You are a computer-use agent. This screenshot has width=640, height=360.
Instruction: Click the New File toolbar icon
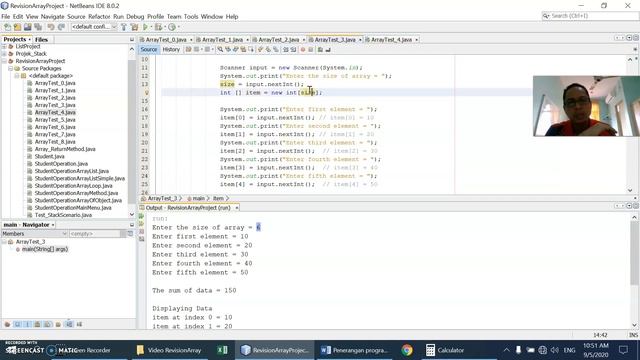[x=7, y=27]
